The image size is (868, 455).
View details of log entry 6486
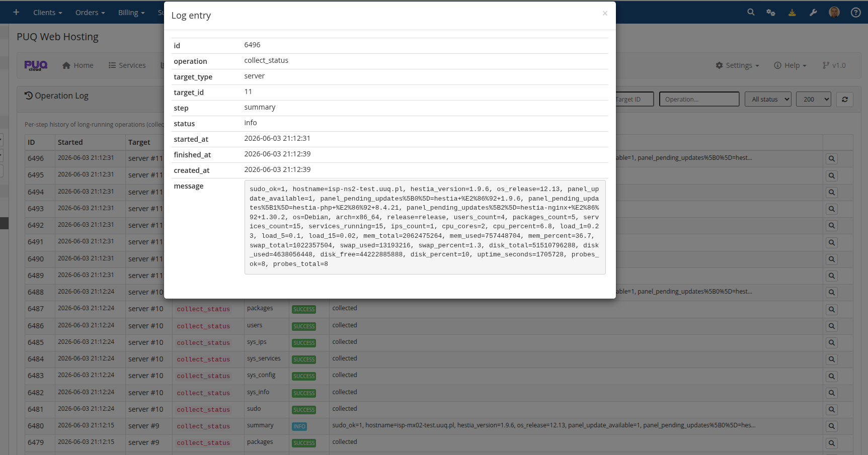click(832, 326)
